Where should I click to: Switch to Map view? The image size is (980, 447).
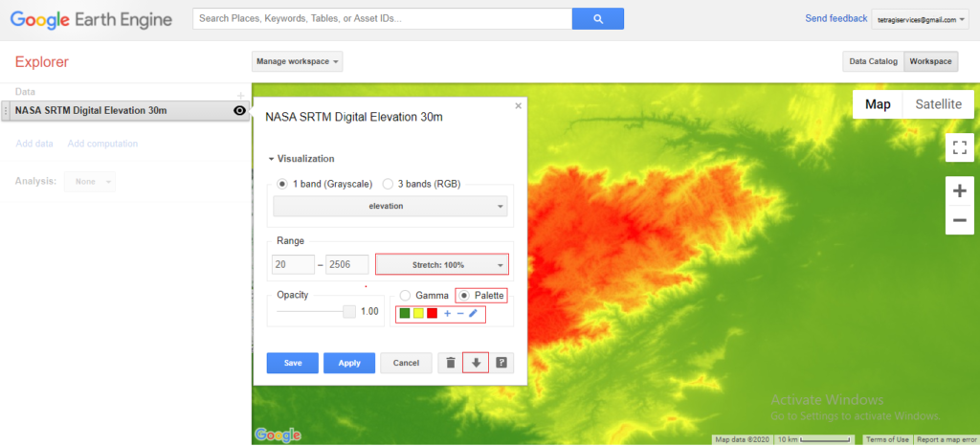[878, 104]
